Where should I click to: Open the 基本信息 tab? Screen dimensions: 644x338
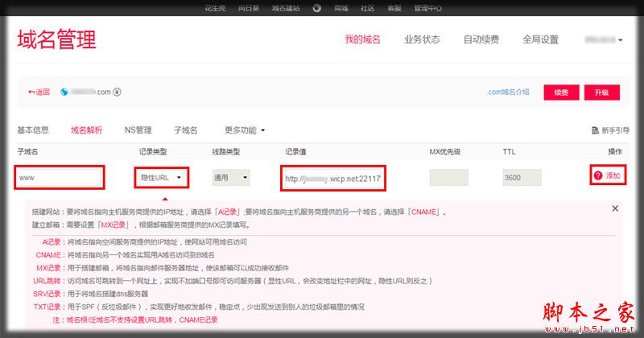click(33, 130)
